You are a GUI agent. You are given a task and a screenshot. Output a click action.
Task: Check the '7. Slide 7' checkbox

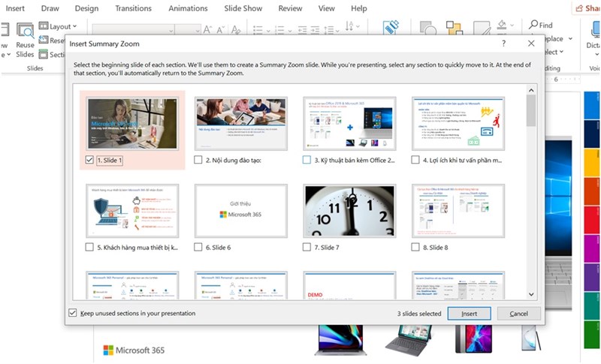(x=307, y=247)
